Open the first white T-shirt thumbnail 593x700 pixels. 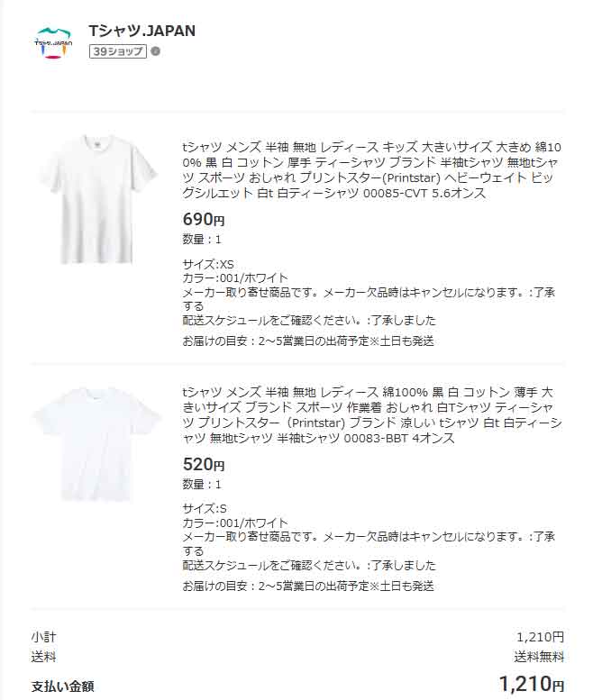tap(97, 199)
